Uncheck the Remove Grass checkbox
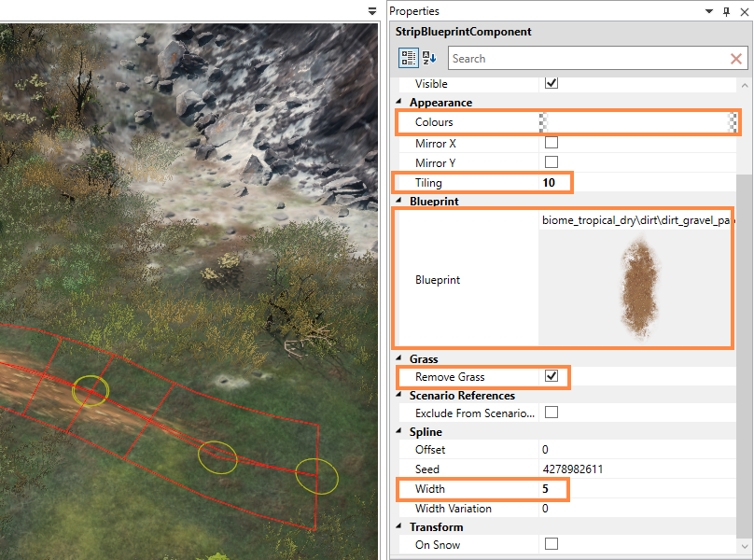Screen dimensions: 754x560 [x=552, y=376]
